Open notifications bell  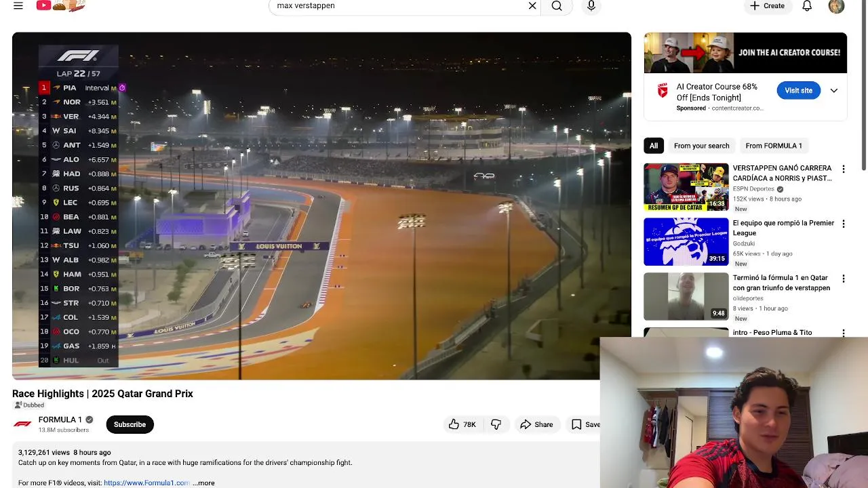[807, 5]
